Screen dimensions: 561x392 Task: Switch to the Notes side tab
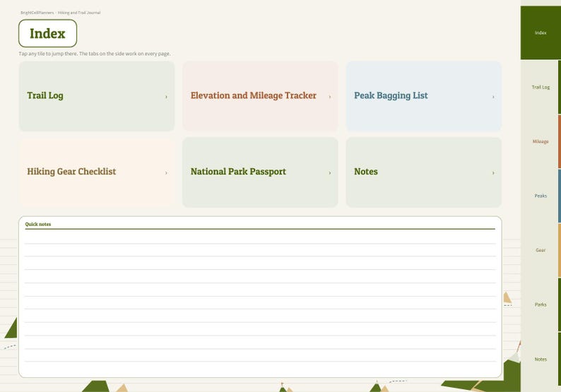click(541, 359)
